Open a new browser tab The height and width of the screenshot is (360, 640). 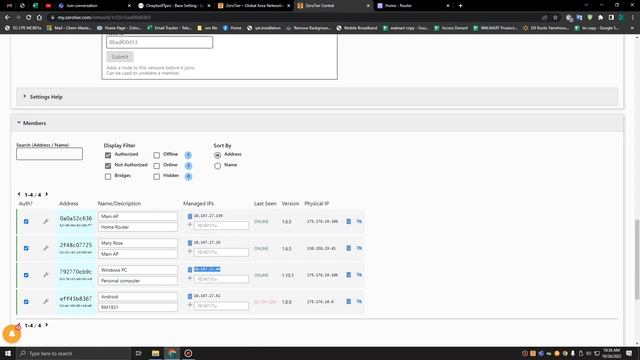(x=460, y=6)
